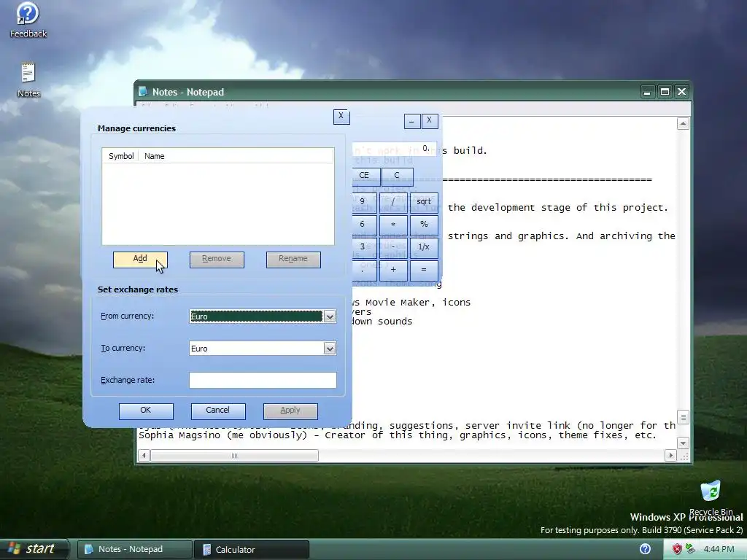Click the 'To currency:' label

point(123,348)
